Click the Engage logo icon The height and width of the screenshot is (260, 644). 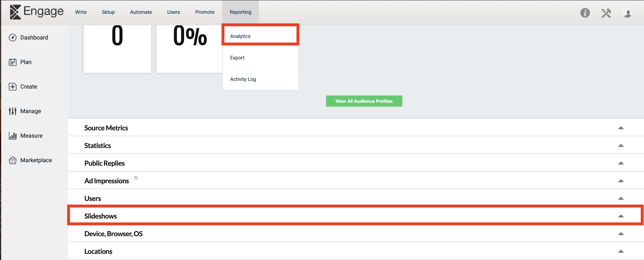point(15,12)
